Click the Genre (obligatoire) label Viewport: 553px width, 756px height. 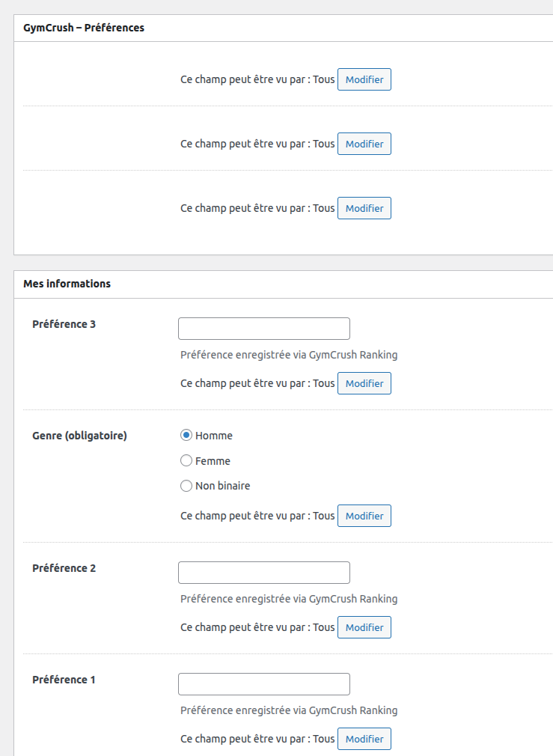80,436
